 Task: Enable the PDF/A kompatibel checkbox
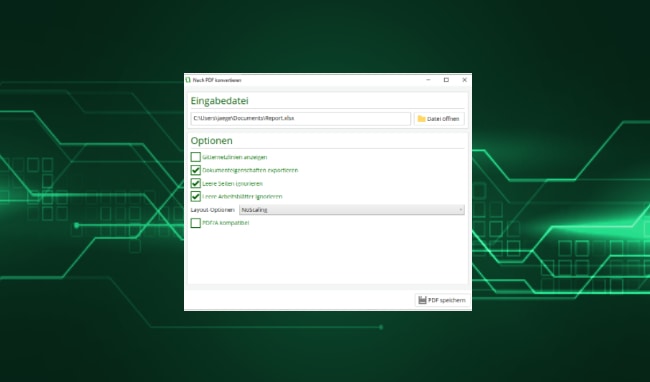point(196,223)
